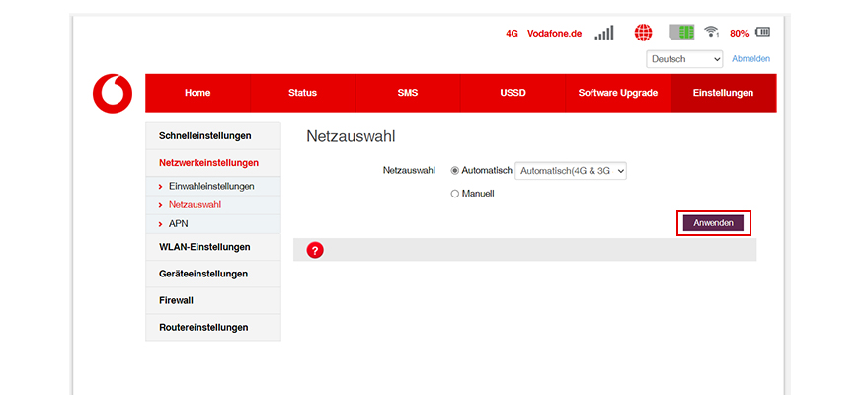Click the Abmelden logout link
Image resolution: width=868 pixels, height=395 pixels.
pyautogui.click(x=750, y=59)
